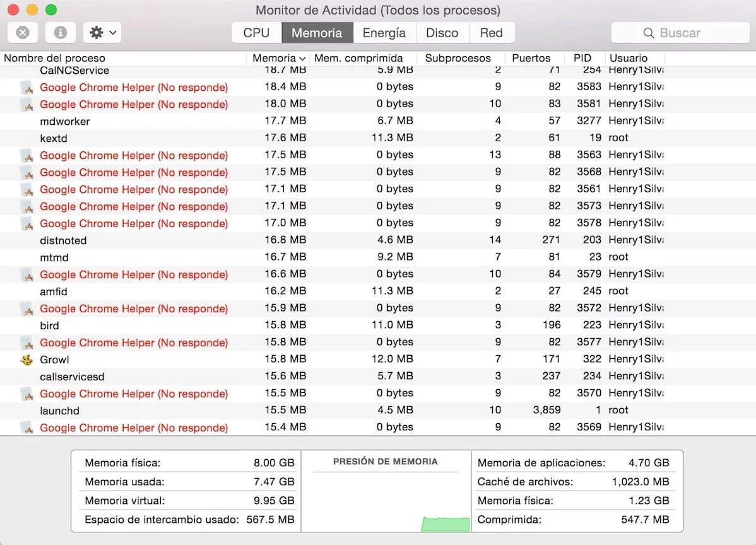The width and height of the screenshot is (756, 545).
Task: Select the bird process name
Action: coord(49,325)
